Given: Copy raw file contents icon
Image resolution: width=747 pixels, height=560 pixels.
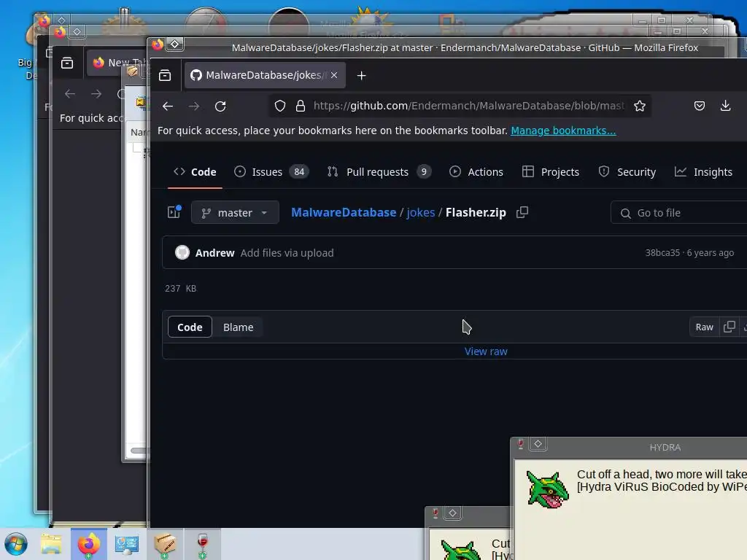Looking at the screenshot, I should (729, 327).
